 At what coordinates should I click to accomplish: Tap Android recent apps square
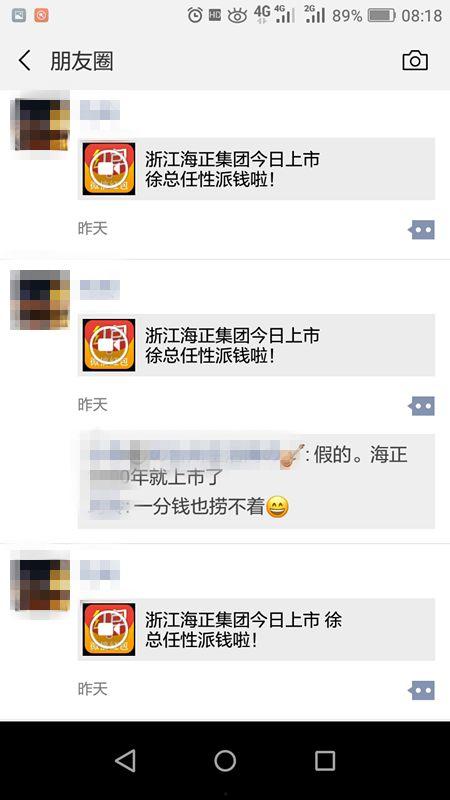(x=325, y=761)
